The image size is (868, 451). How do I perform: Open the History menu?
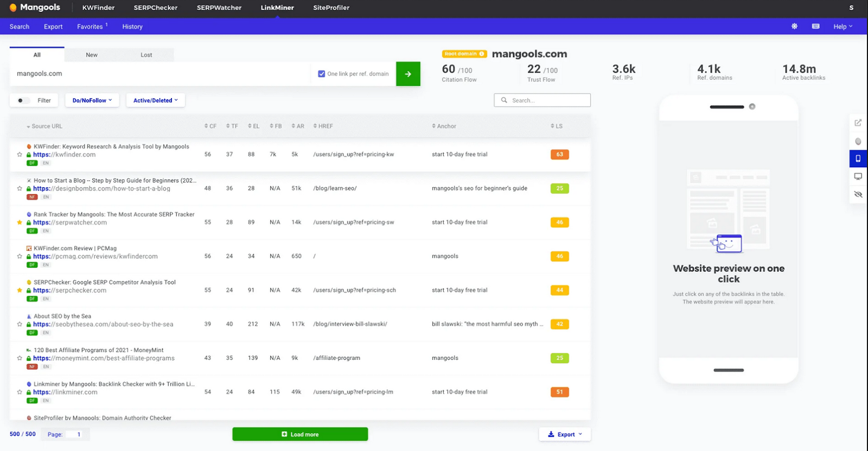(x=132, y=27)
